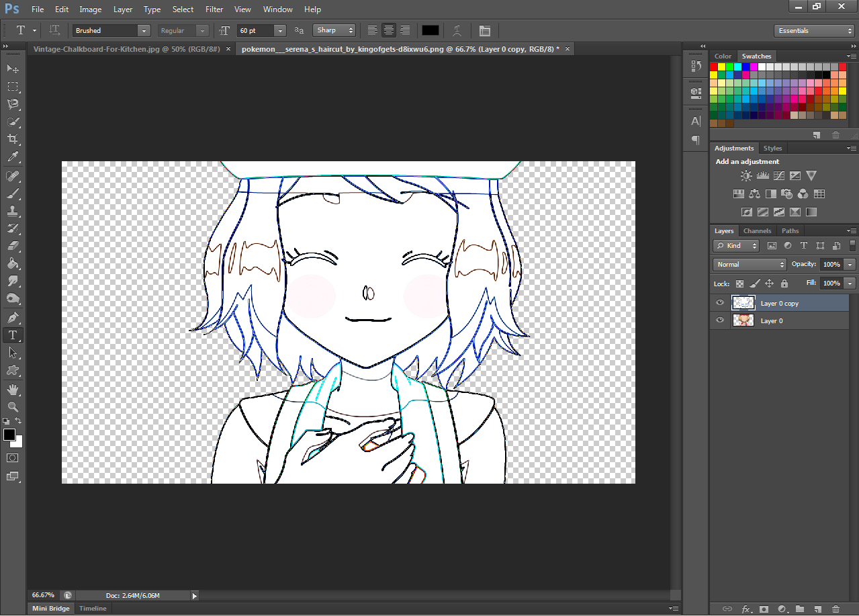Click the foreground color swatch

click(9, 434)
